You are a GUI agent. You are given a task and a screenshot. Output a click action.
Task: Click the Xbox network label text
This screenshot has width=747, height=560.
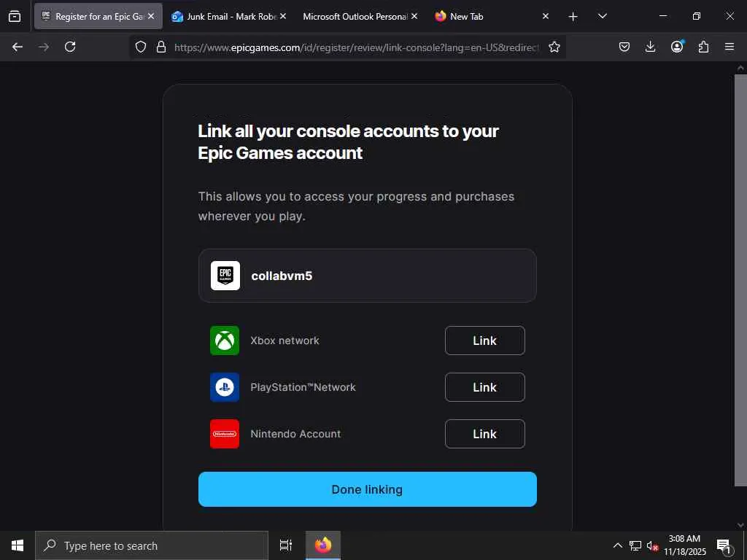tap(285, 341)
